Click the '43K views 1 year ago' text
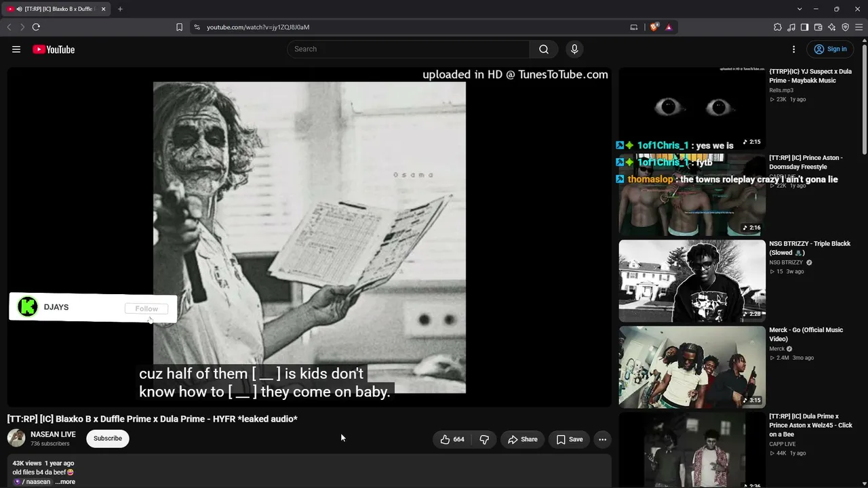 point(43,464)
